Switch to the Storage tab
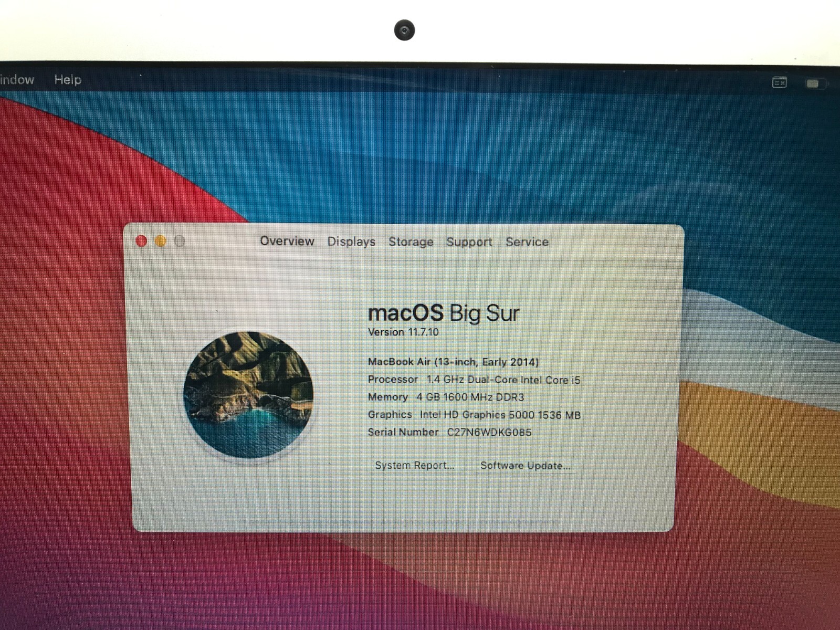 click(411, 242)
